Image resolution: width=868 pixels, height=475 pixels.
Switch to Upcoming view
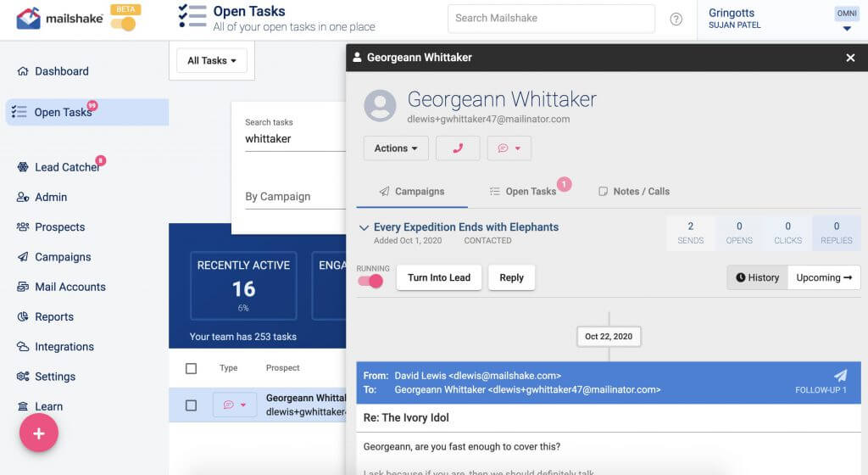824,278
